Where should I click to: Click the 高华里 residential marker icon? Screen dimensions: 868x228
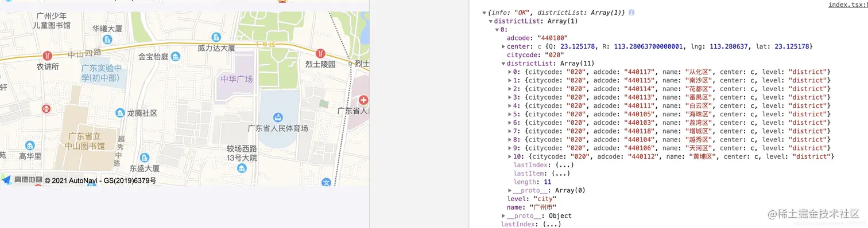pos(29,146)
